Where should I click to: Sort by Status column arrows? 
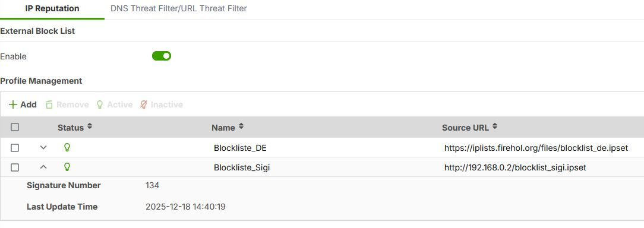click(x=90, y=127)
